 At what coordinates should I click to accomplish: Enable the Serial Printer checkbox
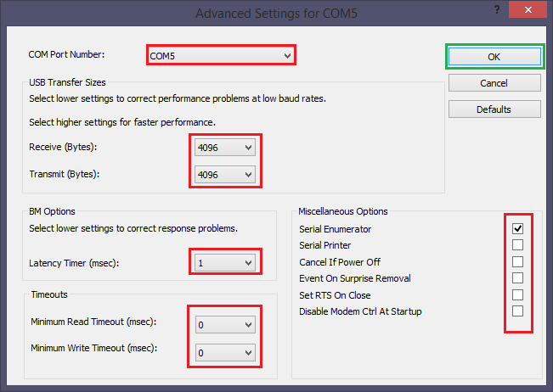pyautogui.click(x=517, y=245)
